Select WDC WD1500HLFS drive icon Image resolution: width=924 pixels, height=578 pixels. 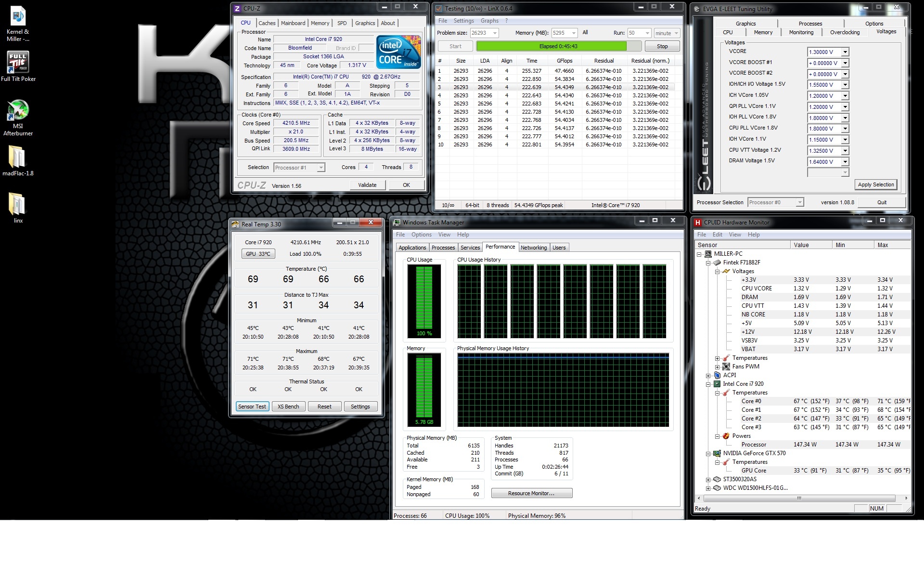717,488
